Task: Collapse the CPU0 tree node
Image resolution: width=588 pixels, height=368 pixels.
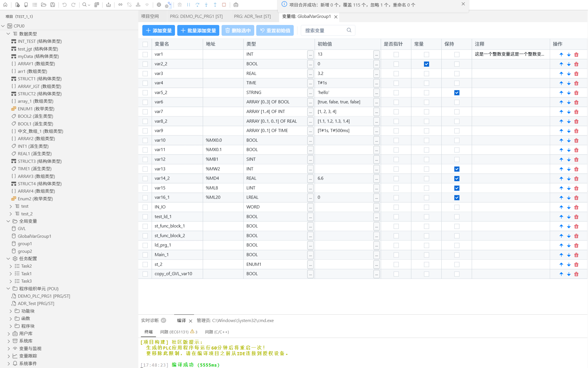Action: coord(3,26)
